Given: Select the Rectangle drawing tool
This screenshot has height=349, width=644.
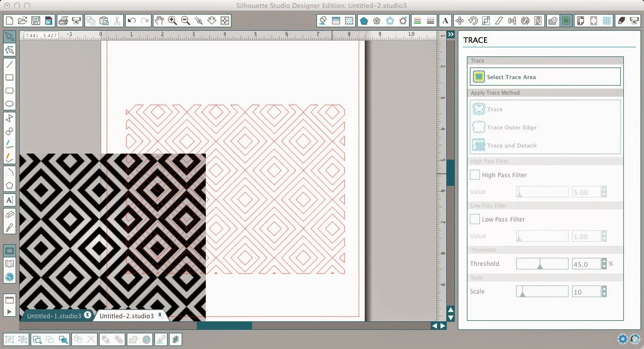Looking at the screenshot, I should click(9, 78).
